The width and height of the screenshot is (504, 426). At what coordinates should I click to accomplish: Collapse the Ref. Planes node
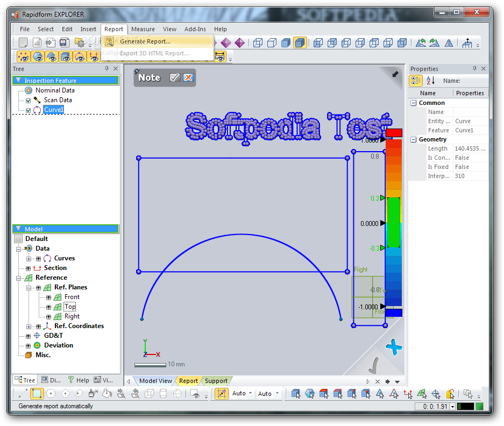(29, 288)
